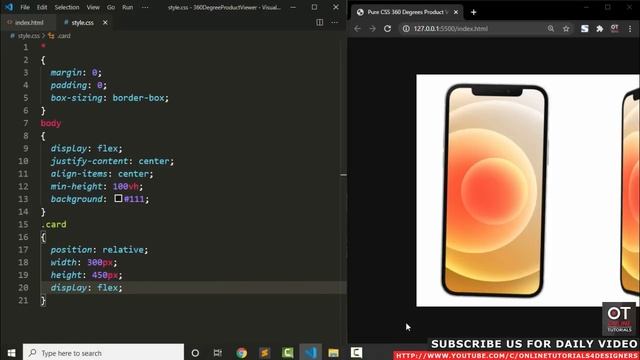
Task: Open the editor more actions menu
Action: tap(335, 22)
